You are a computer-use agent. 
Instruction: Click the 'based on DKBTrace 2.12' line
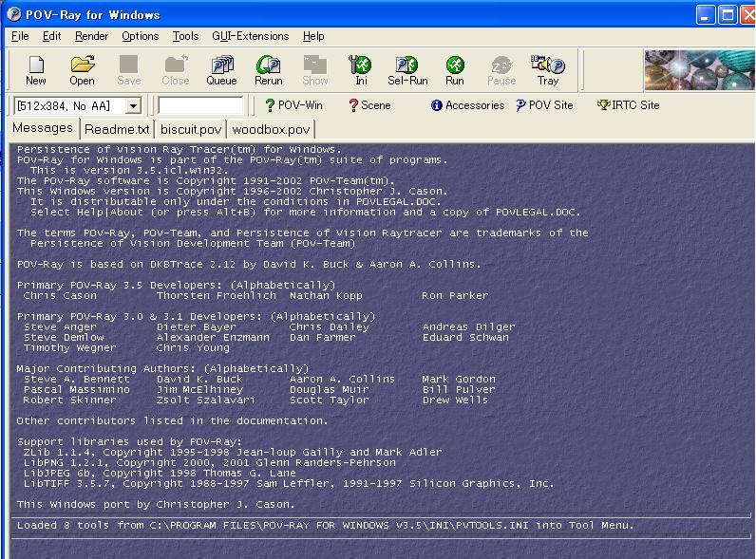click(x=249, y=264)
